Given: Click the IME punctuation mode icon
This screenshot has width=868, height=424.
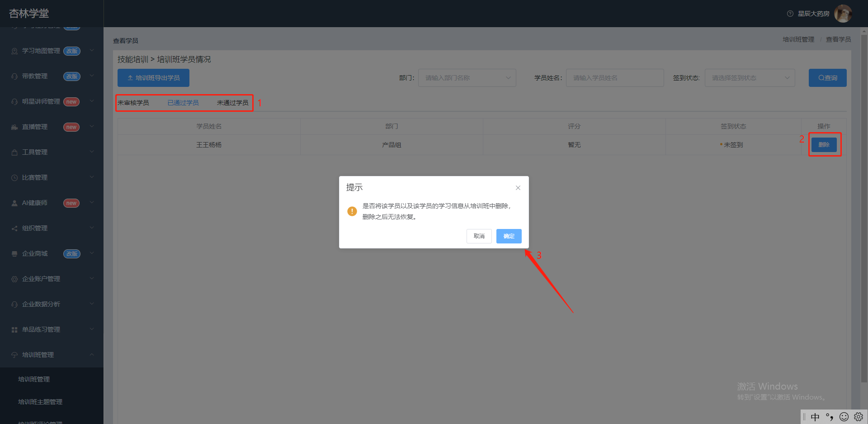Looking at the screenshot, I should coord(830,417).
